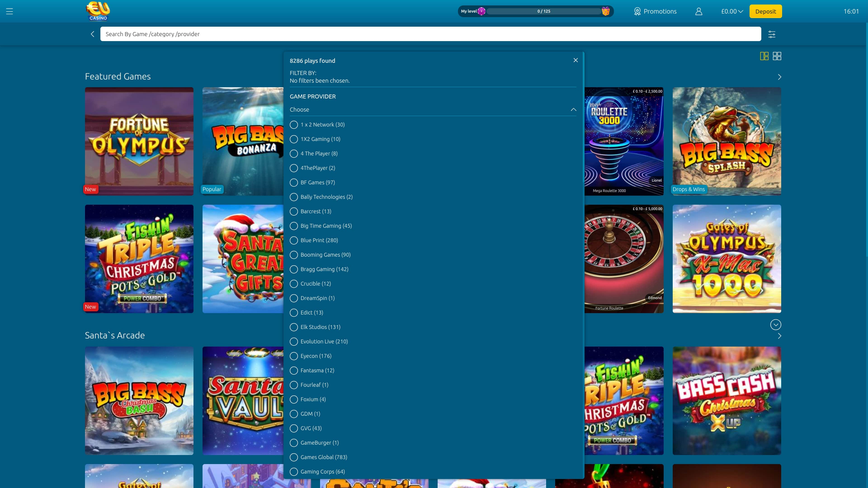Switch to grid view layout icon

[778, 56]
